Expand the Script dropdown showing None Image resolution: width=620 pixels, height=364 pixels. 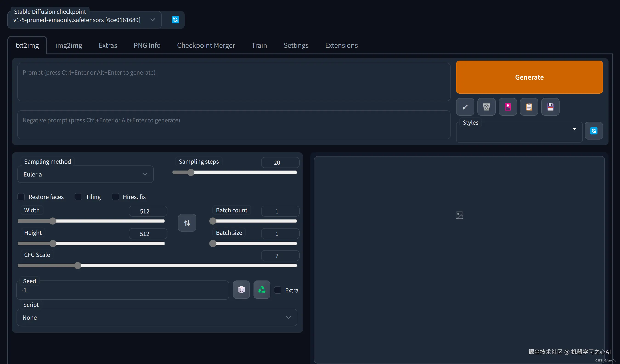click(x=156, y=317)
